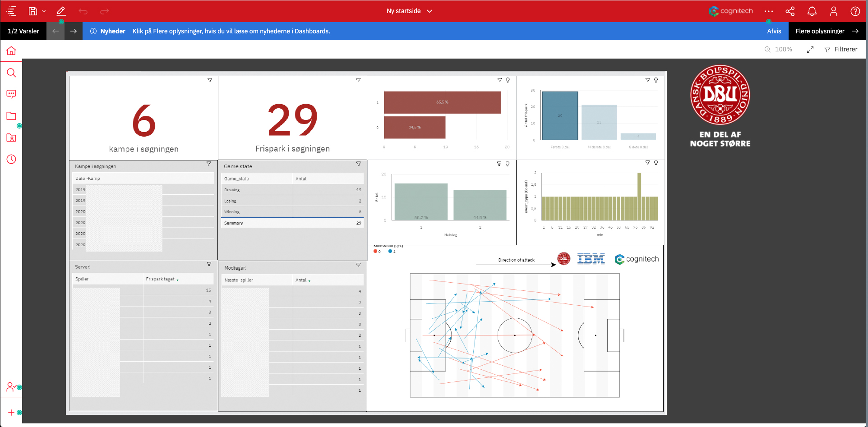Toggle edit mode with the pencil icon
This screenshot has width=868, height=427.
point(61,11)
